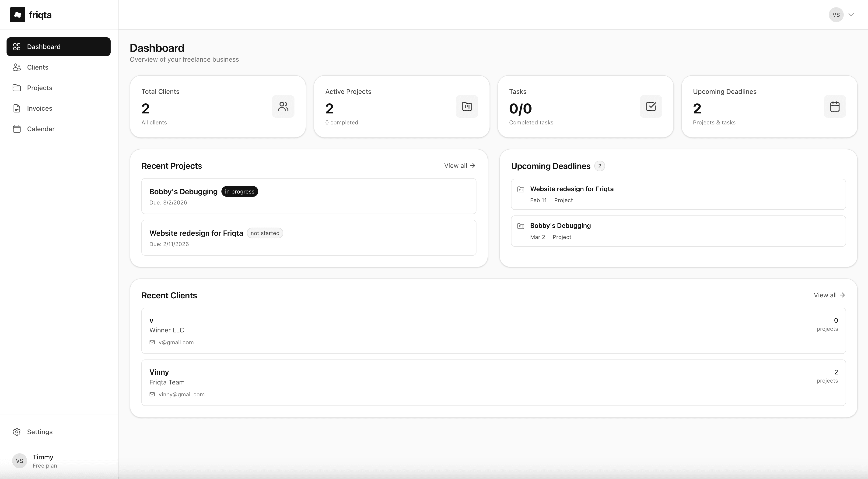This screenshot has width=868, height=479.
Task: Select the Clients icon in sidebar
Action: (x=17, y=67)
